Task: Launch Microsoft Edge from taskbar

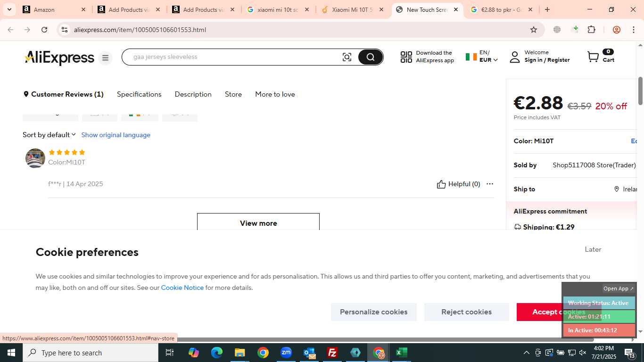Action: (x=216, y=353)
